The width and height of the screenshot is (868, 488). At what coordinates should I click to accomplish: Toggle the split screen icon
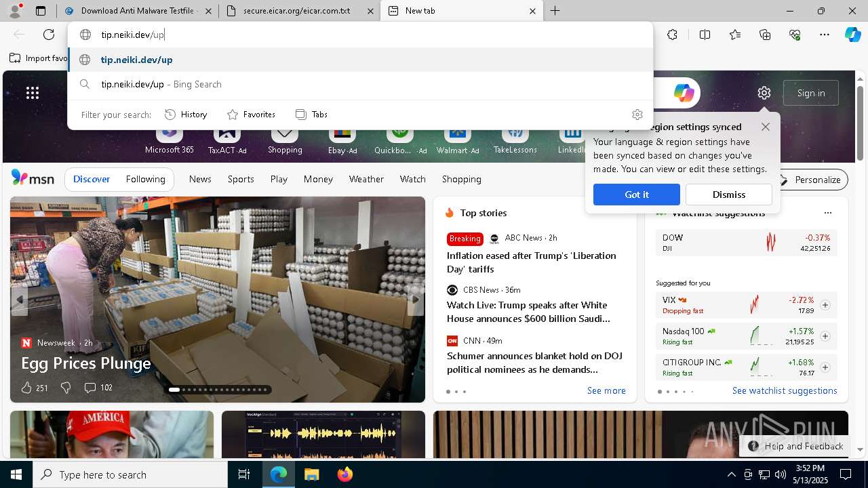tap(705, 35)
